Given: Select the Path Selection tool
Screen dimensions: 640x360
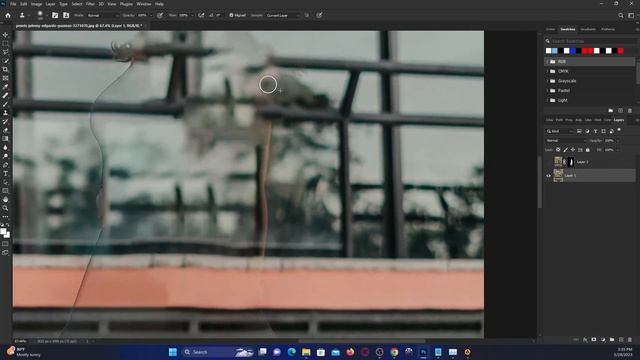Looking at the screenshot, I should [x=5, y=182].
